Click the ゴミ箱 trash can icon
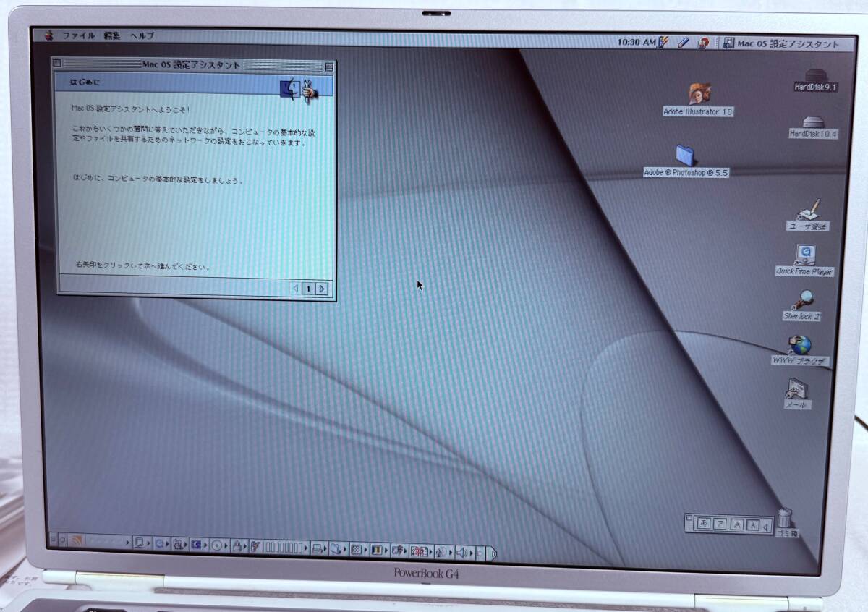 click(x=786, y=518)
